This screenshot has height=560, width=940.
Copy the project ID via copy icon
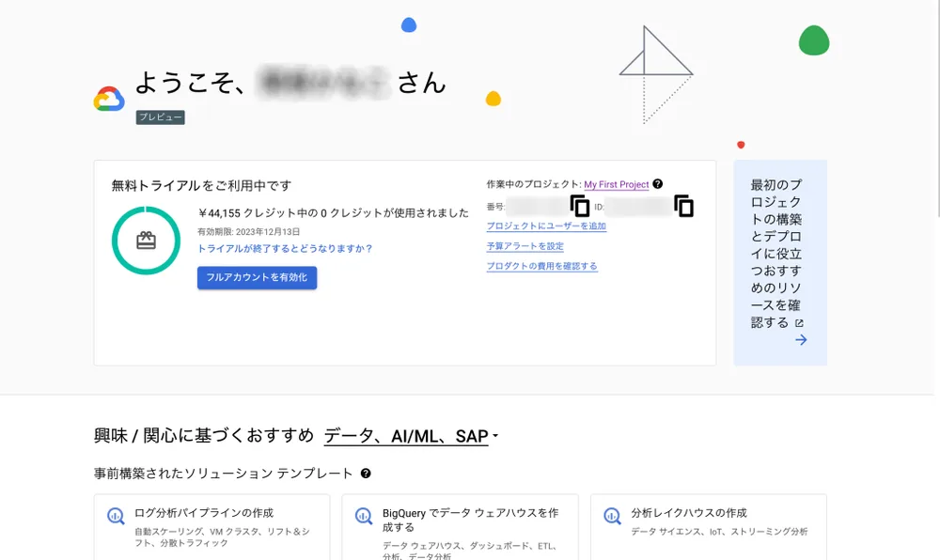pyautogui.click(x=684, y=206)
